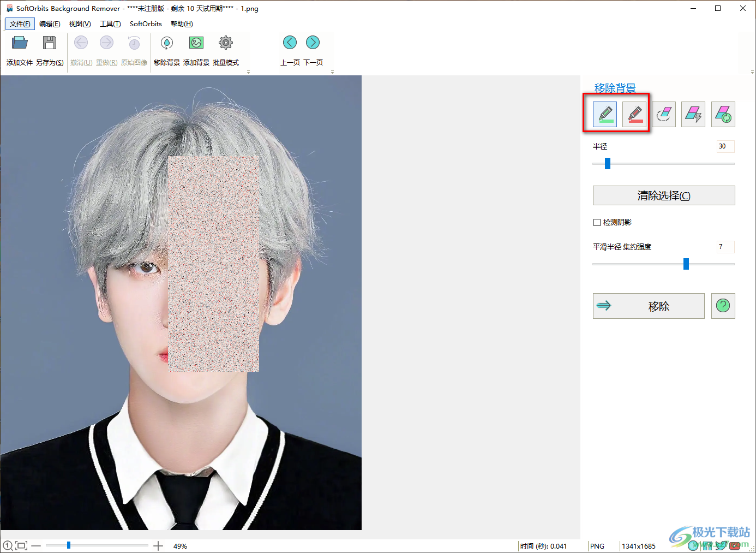Open the 文件(F) menu
Screen dimensions: 756x553
[20, 24]
